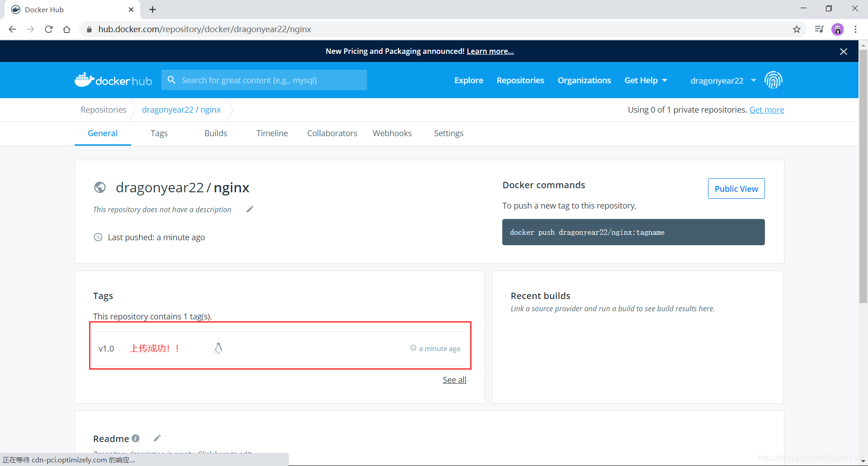Open the Webhooks tab
The image size is (868, 466).
392,133
